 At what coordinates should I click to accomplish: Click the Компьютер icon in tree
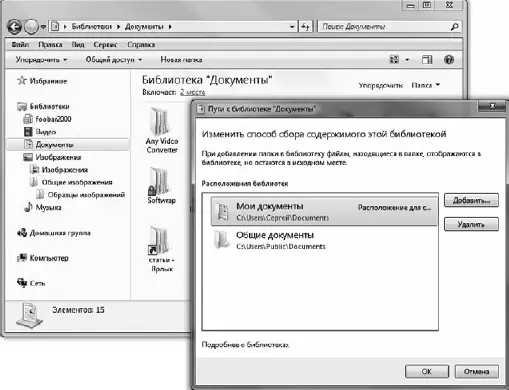22,258
